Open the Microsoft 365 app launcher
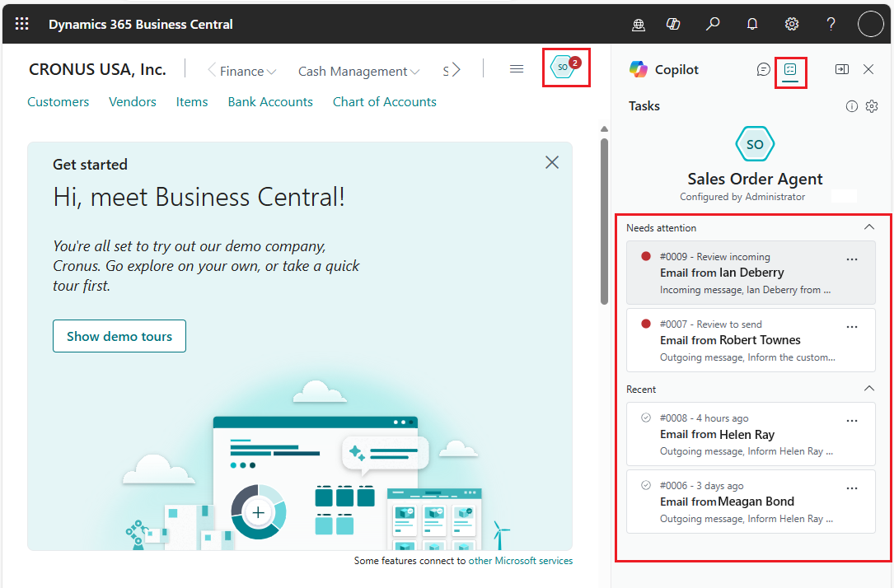 (x=21, y=23)
